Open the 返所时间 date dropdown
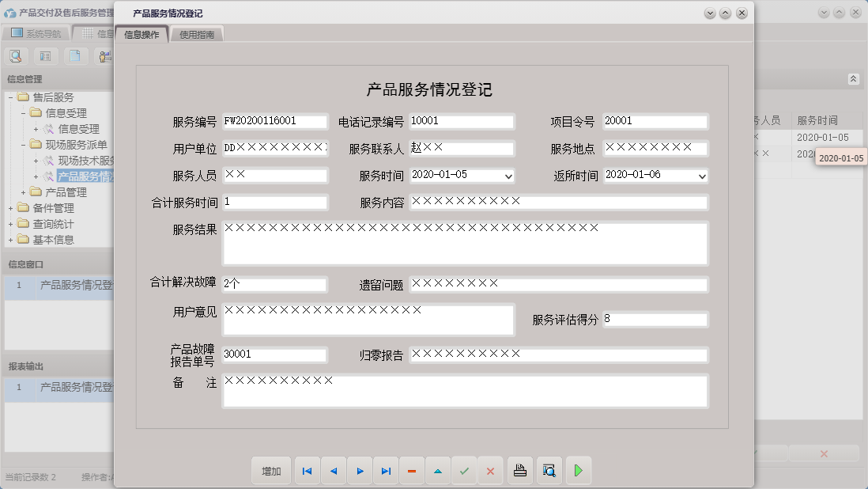868x489 pixels. (x=702, y=176)
